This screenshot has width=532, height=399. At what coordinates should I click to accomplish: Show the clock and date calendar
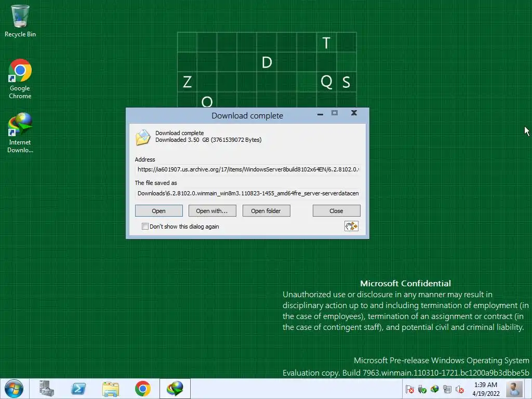tap(486, 389)
